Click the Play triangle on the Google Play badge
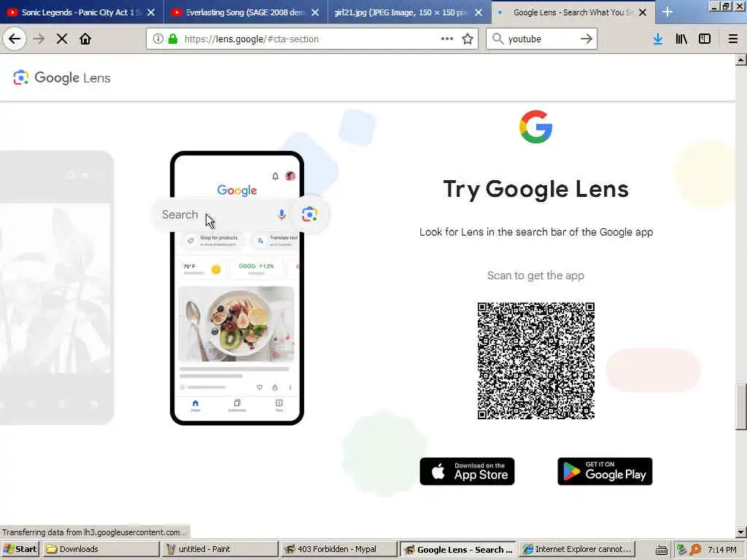This screenshot has width=747, height=560. [x=571, y=472]
